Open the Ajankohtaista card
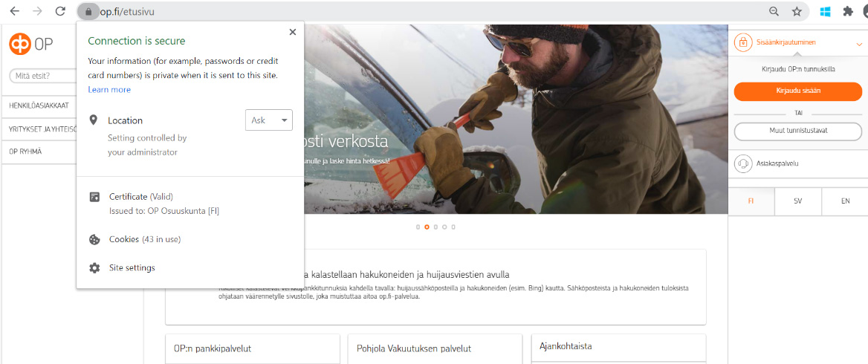This screenshot has width=868, height=364. 618,348
